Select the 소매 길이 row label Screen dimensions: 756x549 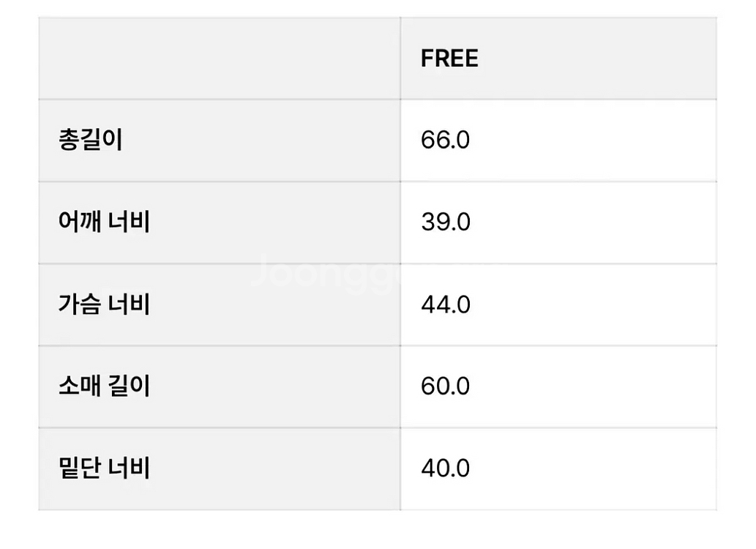pyautogui.click(x=104, y=386)
